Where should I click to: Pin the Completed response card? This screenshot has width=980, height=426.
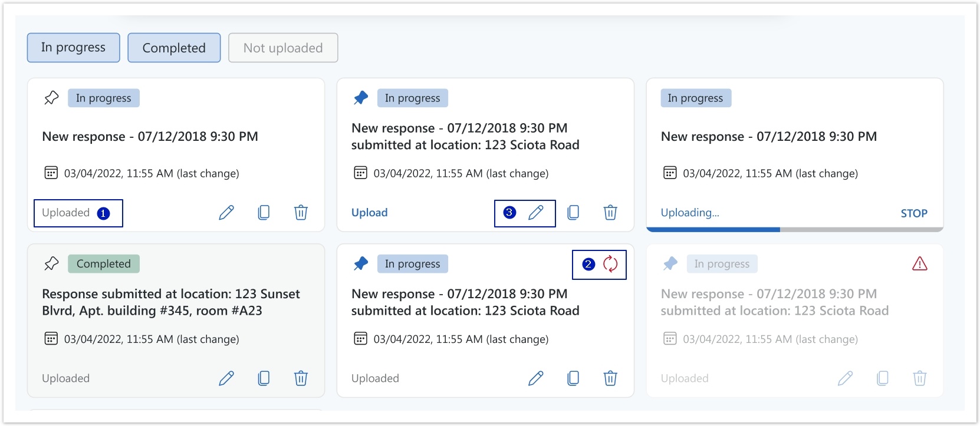[x=51, y=263]
